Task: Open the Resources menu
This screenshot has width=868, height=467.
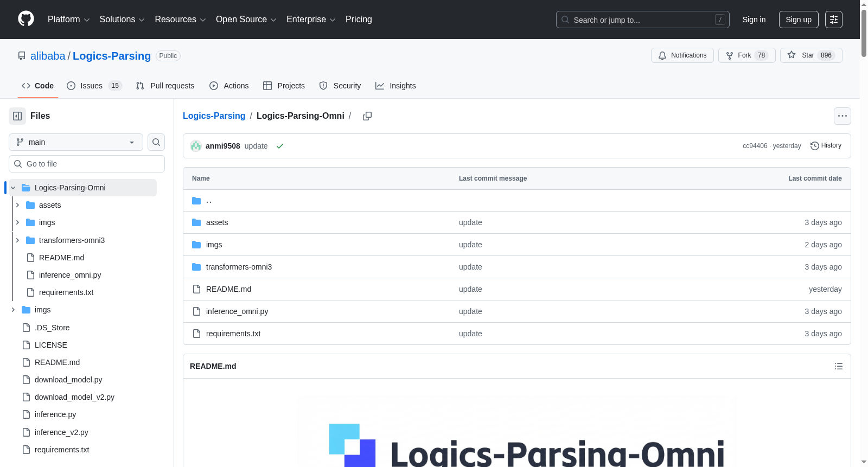Action: [x=181, y=20]
